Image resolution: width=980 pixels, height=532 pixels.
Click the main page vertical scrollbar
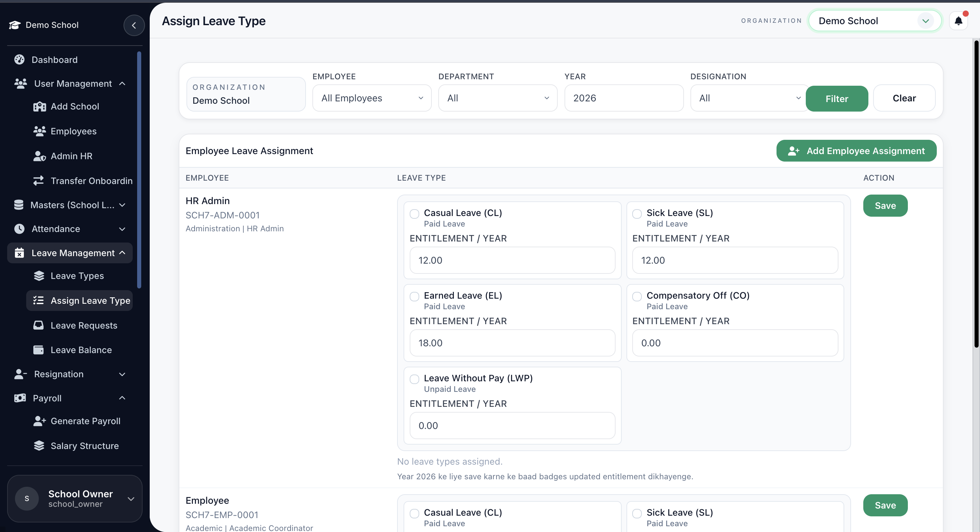pyautogui.click(x=976, y=194)
